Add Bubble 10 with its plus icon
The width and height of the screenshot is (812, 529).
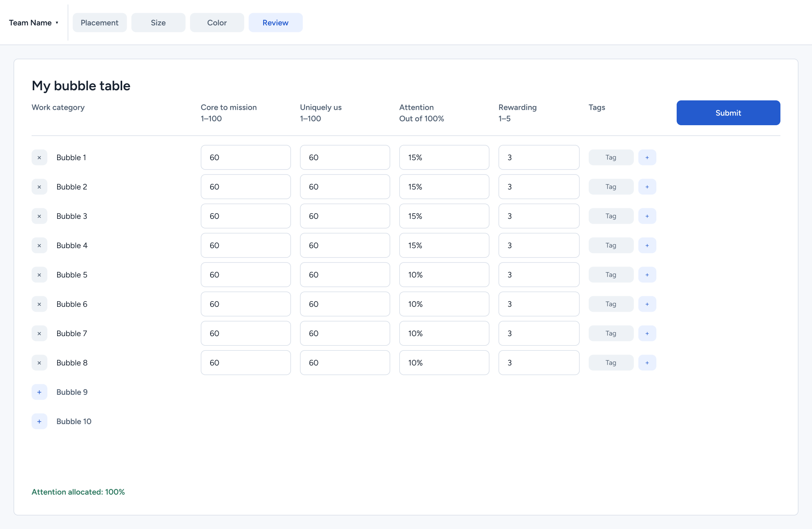coord(39,421)
